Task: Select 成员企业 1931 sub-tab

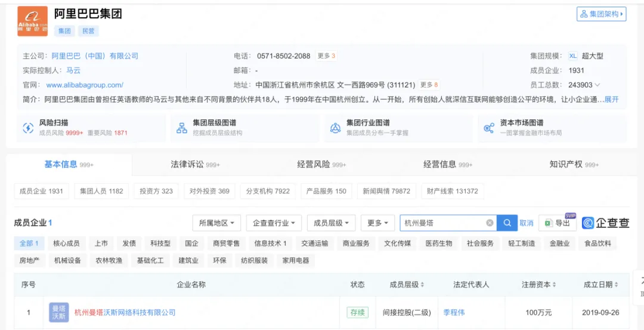Action: point(42,191)
